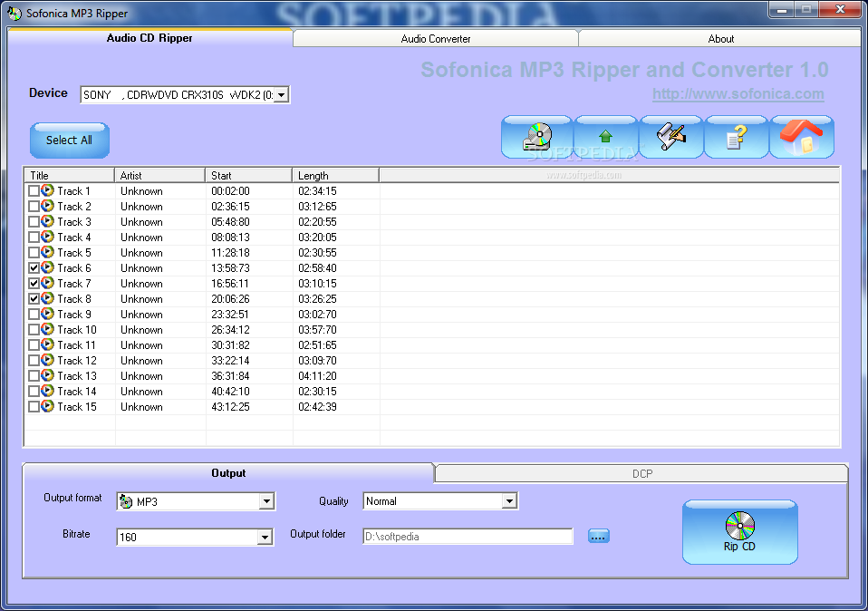Click Unknown artist in Track 3 row
The image size is (868, 611).
[x=141, y=222]
